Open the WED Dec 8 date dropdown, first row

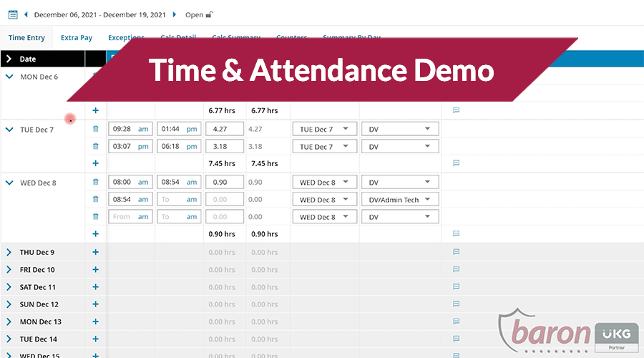(x=324, y=183)
